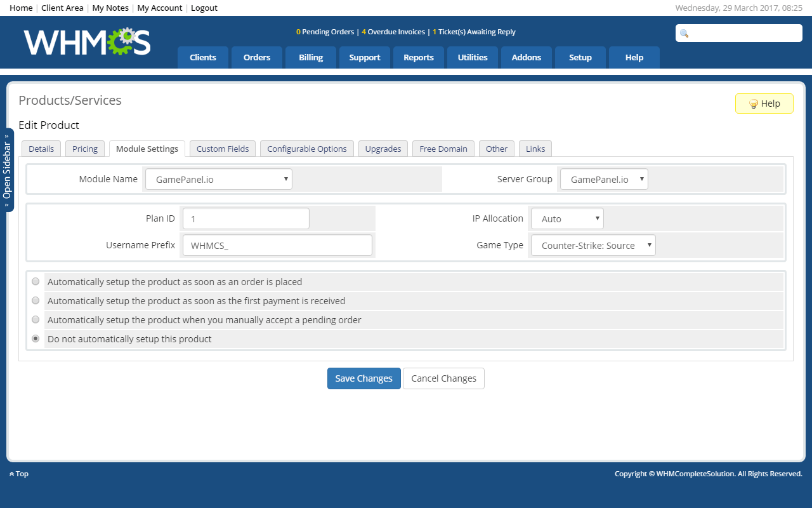Open the Utilities menu
Screen dimensions: 812x508
coord(473,57)
